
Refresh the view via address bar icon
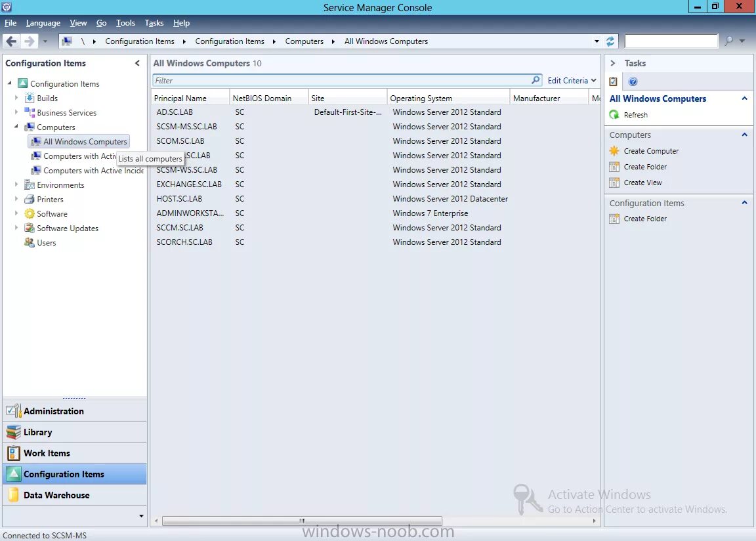click(610, 41)
